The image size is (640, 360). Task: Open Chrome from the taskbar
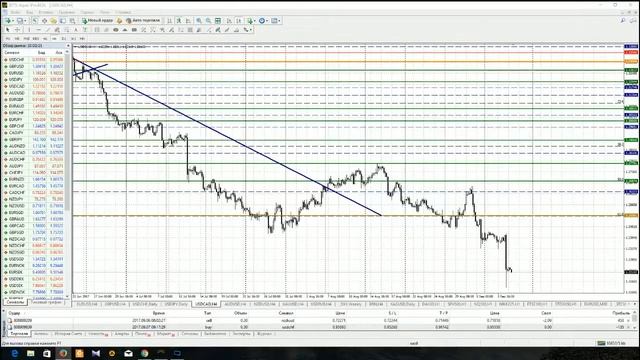(144, 353)
